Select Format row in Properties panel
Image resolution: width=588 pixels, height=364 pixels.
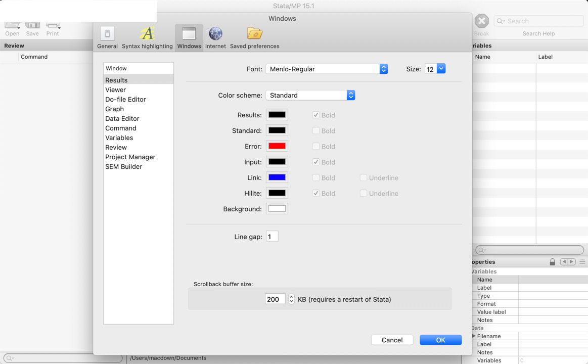530,304
